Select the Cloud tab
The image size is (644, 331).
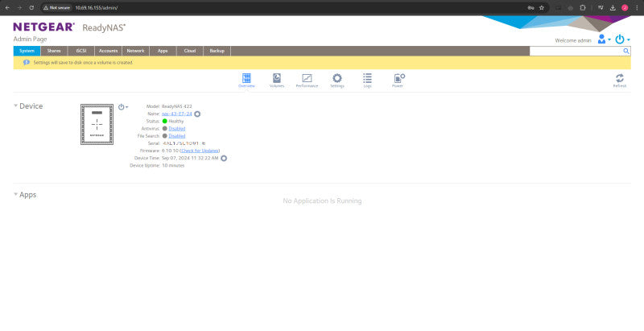[190, 51]
